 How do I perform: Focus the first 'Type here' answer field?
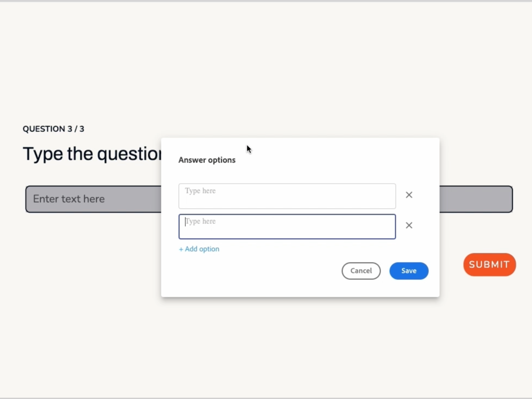point(287,196)
